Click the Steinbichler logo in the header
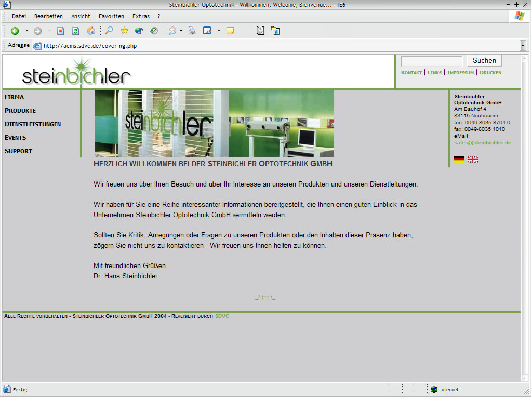The height and width of the screenshot is (399, 532). point(77,72)
